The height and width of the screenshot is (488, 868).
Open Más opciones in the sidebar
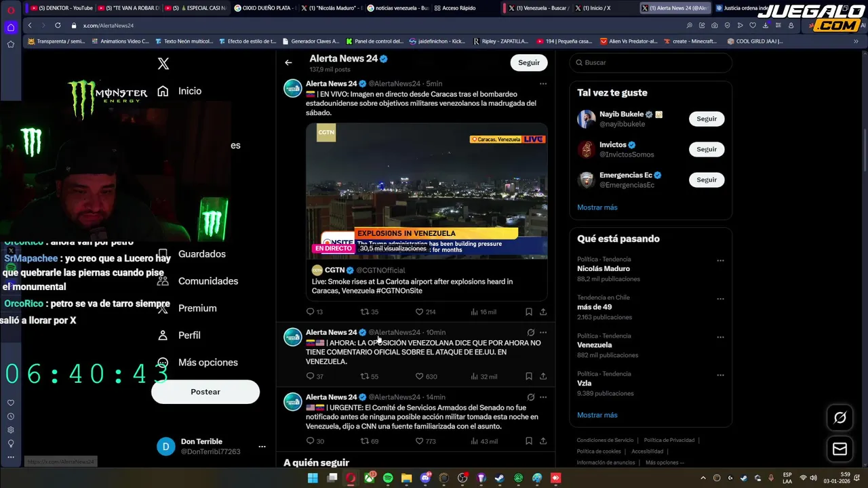[208, 363]
